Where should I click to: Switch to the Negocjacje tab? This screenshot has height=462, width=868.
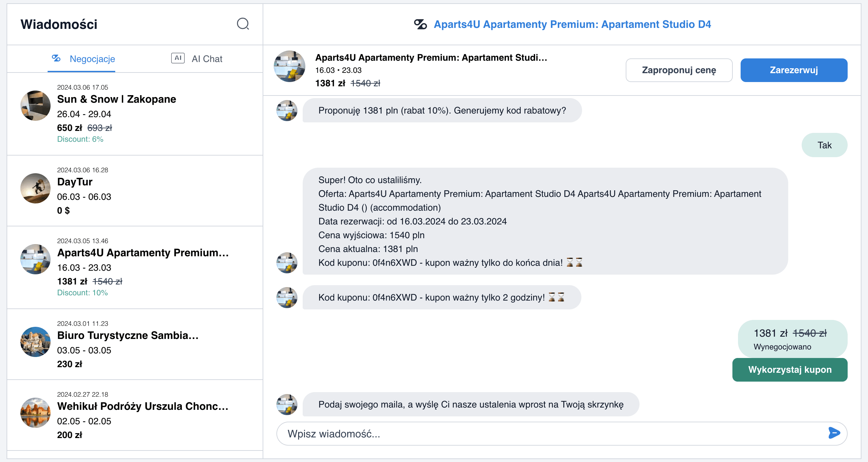(x=81, y=59)
